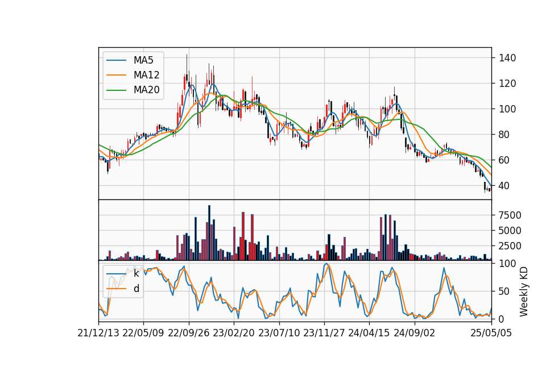Click the 23/07/10 date axis label

[279, 333]
